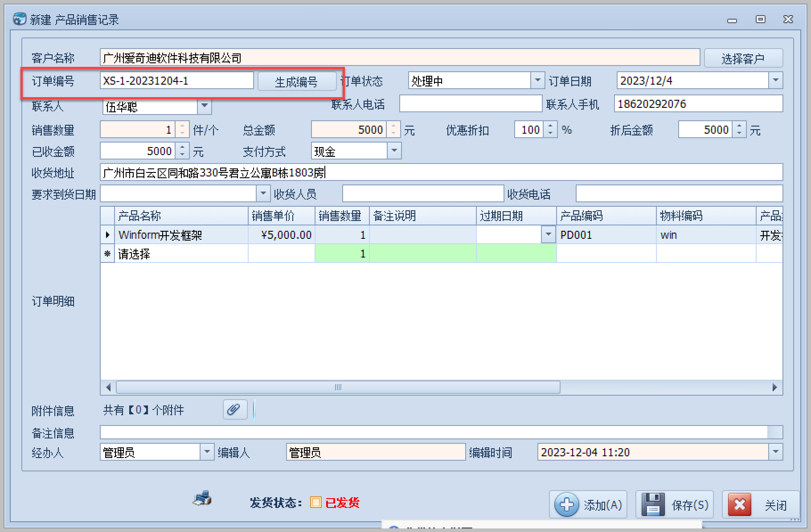Click the ¥5,000.00 price cell
Image resolution: width=811 pixels, height=532 pixels.
click(x=282, y=235)
